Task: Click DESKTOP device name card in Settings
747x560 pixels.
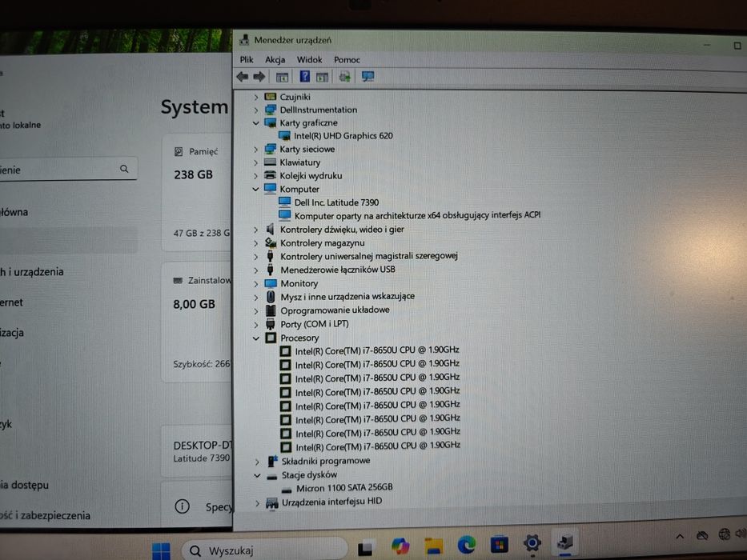Action: point(197,451)
